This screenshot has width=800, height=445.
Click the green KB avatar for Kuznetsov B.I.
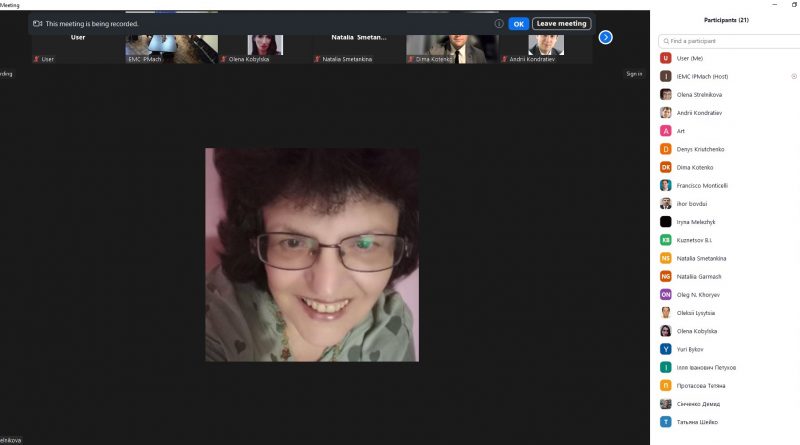click(x=666, y=240)
